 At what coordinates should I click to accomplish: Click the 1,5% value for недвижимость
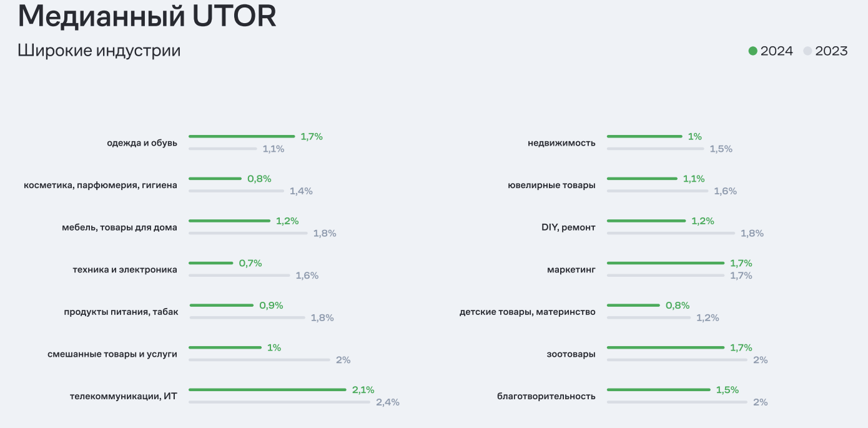coord(721,149)
